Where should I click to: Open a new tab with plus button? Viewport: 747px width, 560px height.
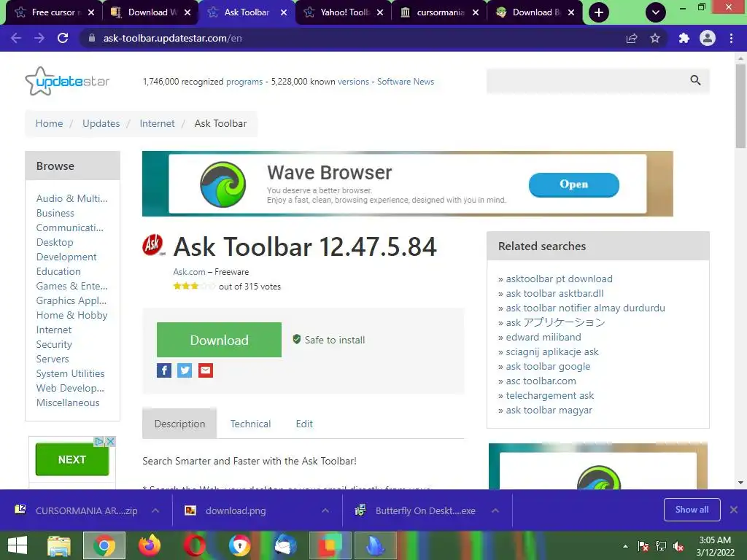click(x=599, y=12)
